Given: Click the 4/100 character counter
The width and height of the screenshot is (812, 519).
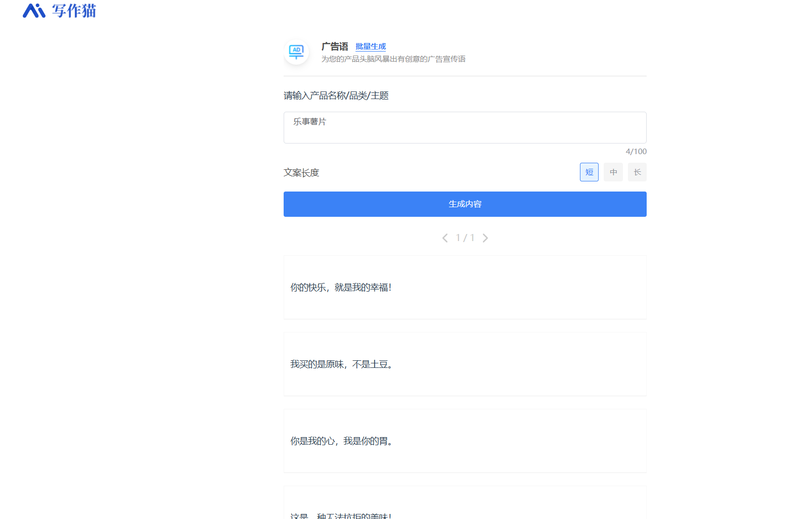Looking at the screenshot, I should point(636,152).
